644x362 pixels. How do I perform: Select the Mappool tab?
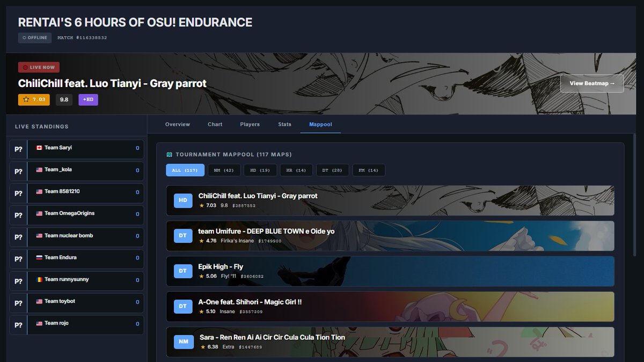coord(320,124)
